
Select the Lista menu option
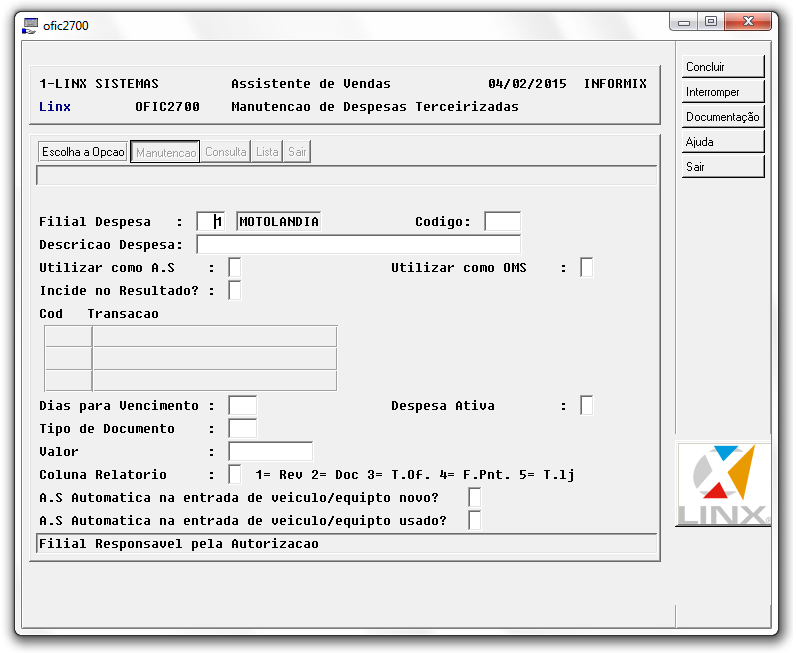(267, 152)
